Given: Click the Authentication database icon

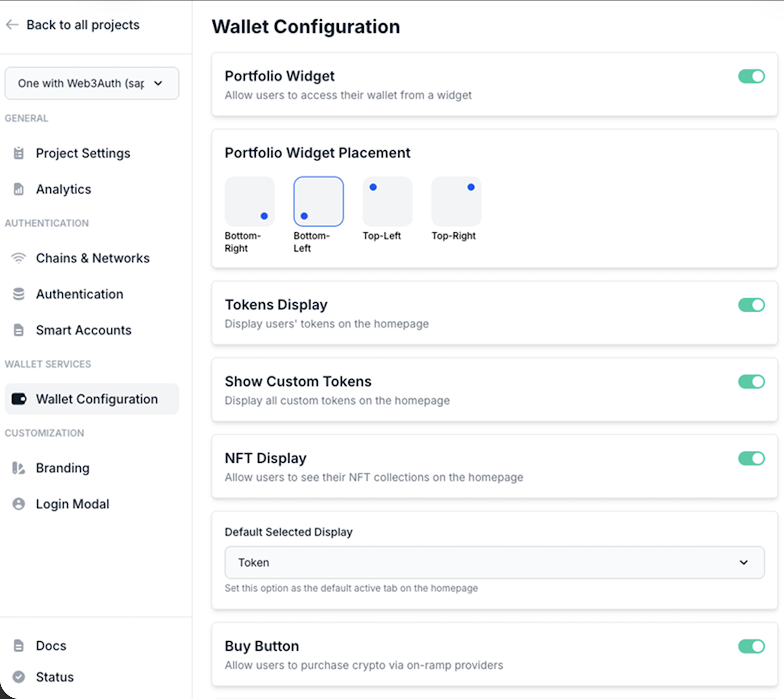Looking at the screenshot, I should [x=18, y=294].
